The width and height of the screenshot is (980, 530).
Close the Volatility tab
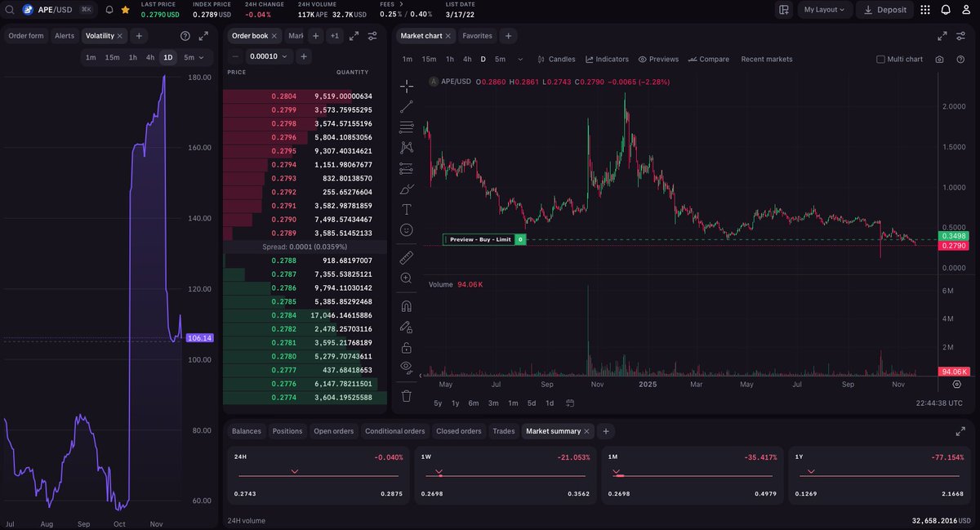[x=120, y=36]
